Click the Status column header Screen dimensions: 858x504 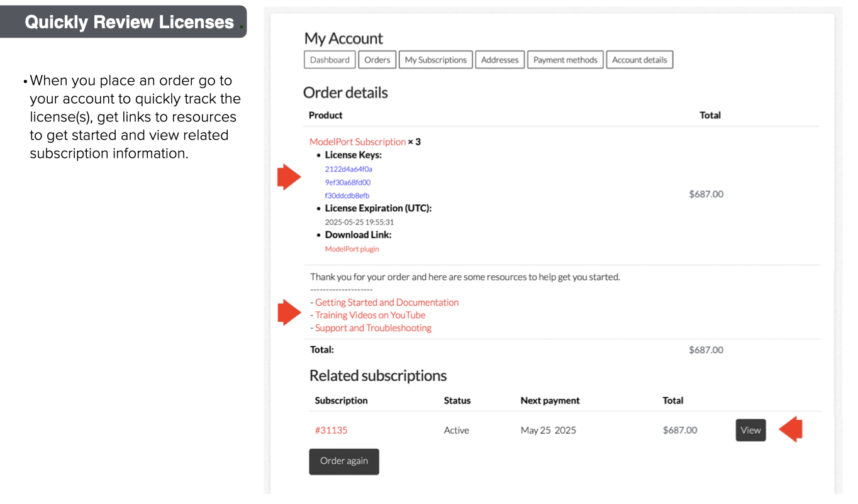[x=457, y=400]
